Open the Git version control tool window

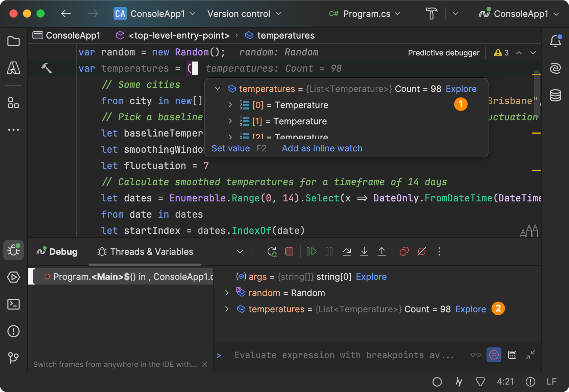click(14, 358)
